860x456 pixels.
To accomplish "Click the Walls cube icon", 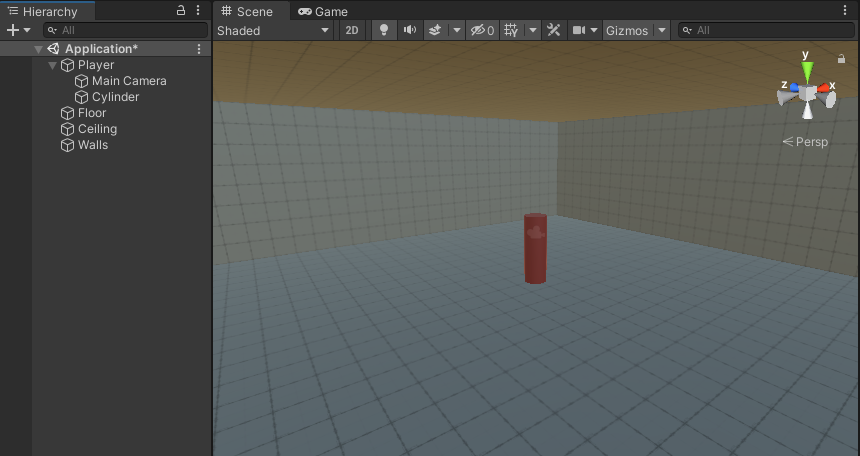I will 67,145.
